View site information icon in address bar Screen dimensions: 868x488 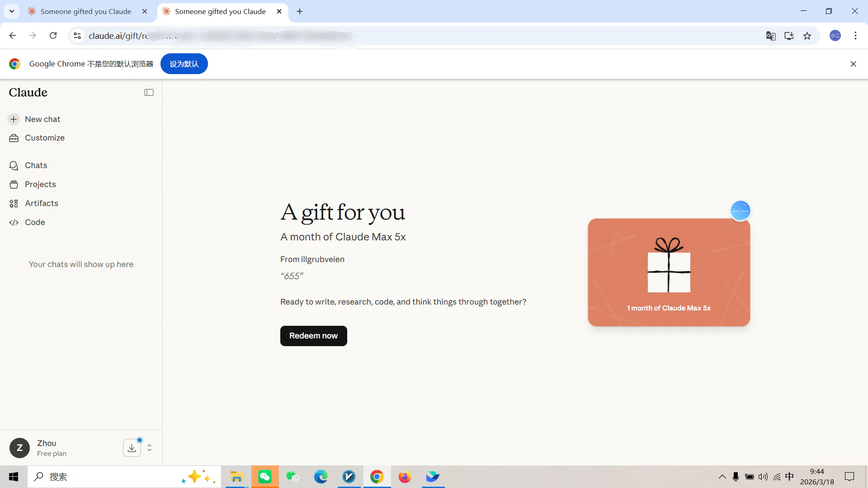(x=77, y=36)
